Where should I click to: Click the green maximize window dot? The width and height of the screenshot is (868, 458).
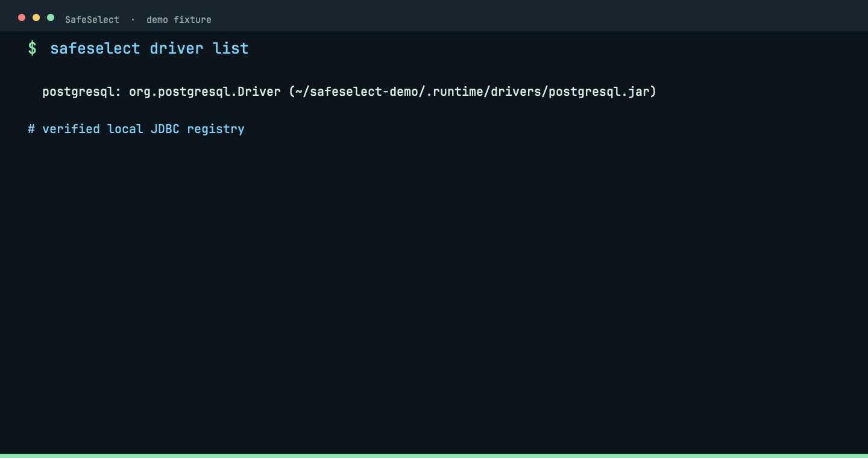click(51, 17)
